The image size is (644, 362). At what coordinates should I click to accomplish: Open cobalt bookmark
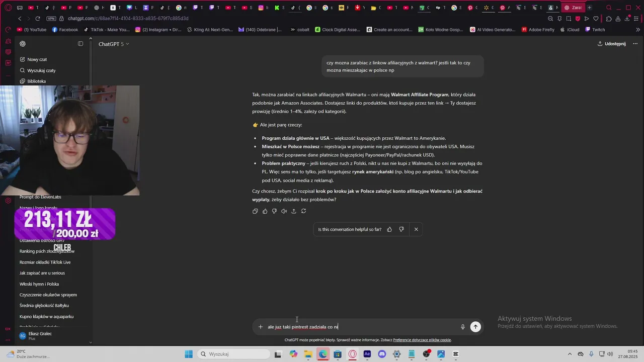pos(300,30)
